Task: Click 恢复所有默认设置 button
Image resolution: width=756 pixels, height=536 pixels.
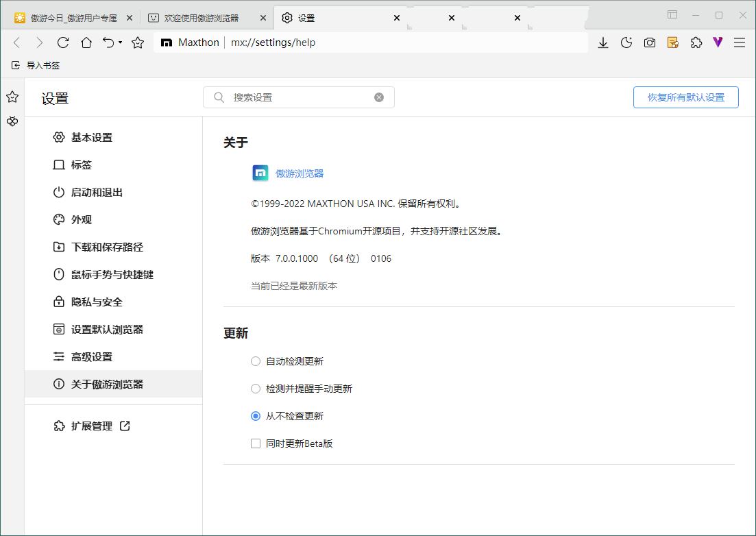Action: 685,97
